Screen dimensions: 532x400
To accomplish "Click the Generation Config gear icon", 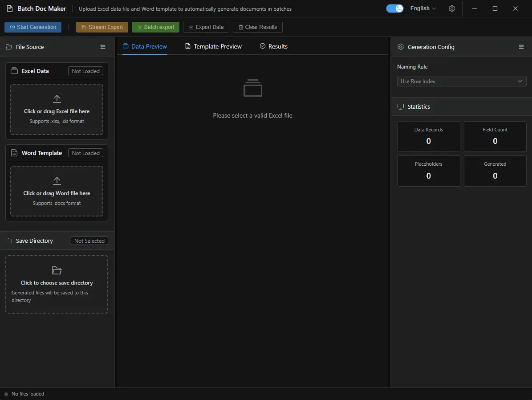I will click(x=401, y=47).
